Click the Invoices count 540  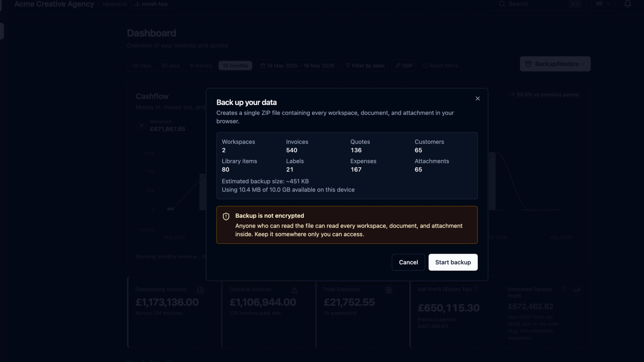292,150
